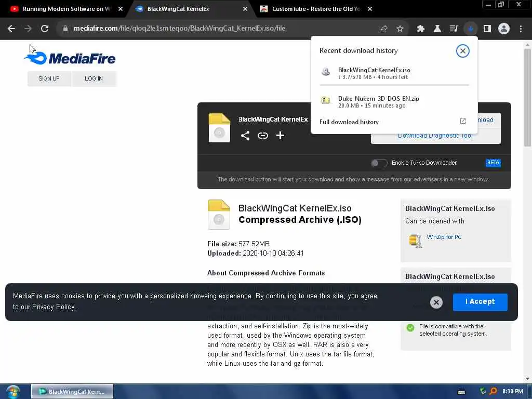
Task: Close the BlackWingCat KernelEx tab
Action: (x=245, y=9)
